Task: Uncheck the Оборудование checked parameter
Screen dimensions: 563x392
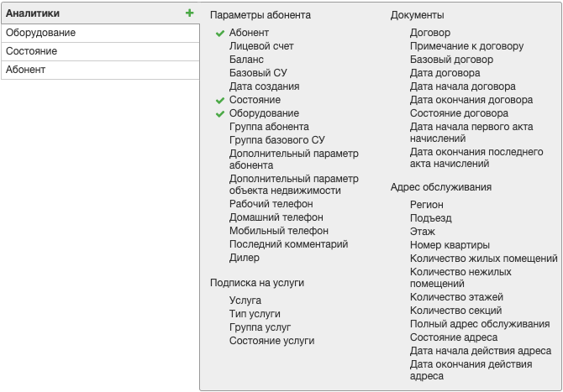Action: [x=264, y=113]
